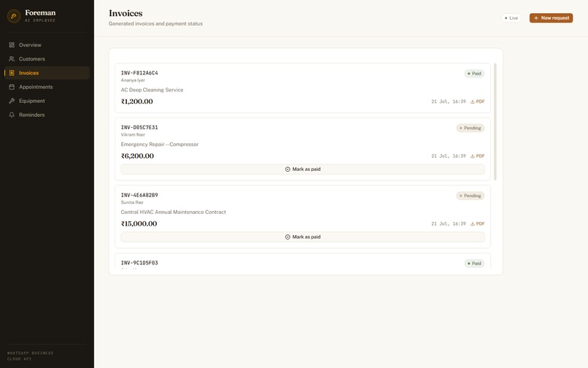Click the timestamp on Vikram Nair's invoice
The height and width of the screenshot is (368, 588).
click(x=449, y=156)
